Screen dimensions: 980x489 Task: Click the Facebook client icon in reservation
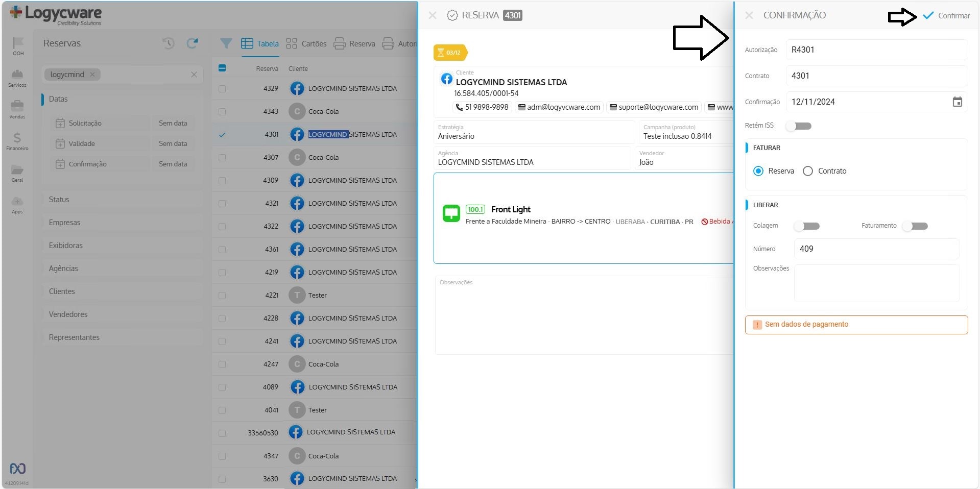[x=447, y=79]
